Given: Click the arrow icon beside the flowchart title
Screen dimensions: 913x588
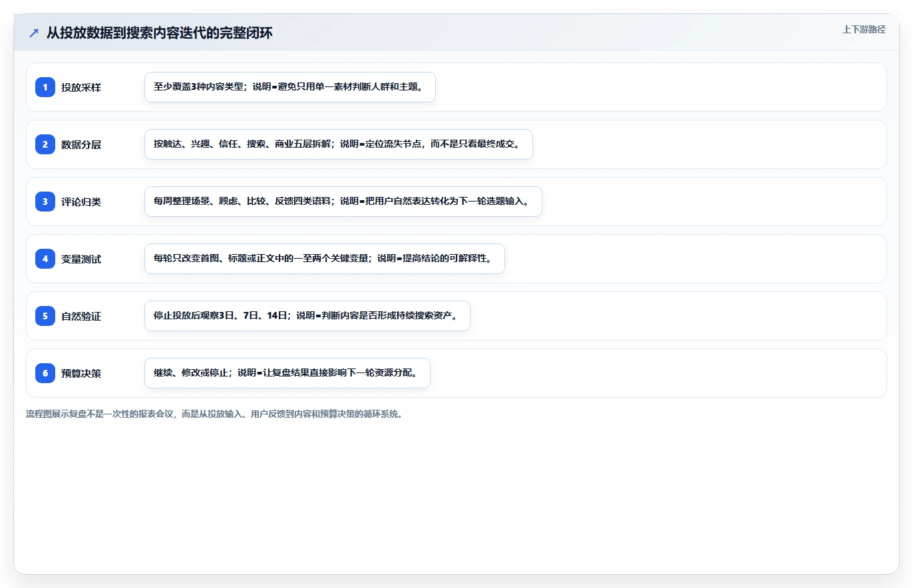Looking at the screenshot, I should pyautogui.click(x=34, y=33).
